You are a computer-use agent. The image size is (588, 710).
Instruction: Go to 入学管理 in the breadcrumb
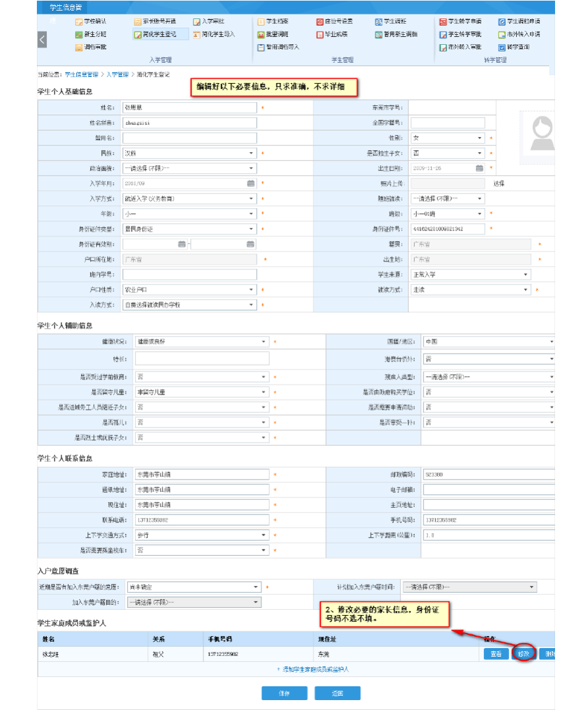117,74
